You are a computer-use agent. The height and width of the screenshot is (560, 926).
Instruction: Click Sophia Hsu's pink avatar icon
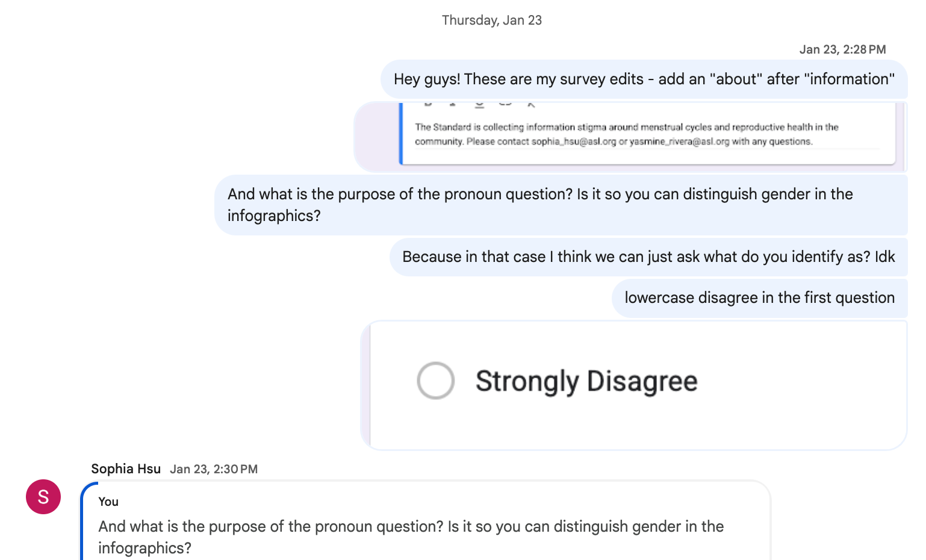point(43,497)
